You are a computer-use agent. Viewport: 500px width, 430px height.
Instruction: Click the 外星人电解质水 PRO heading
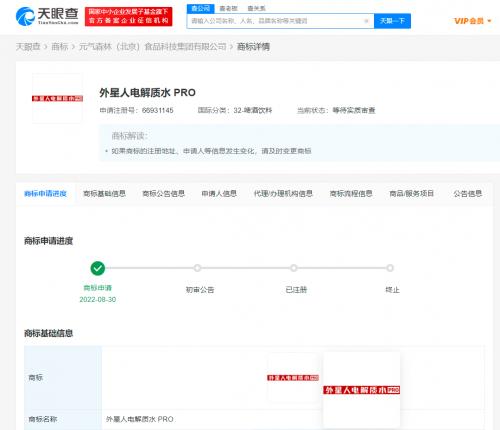147,93
